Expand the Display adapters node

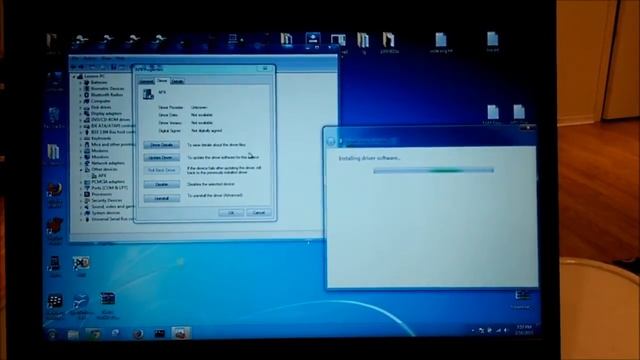tap(81, 113)
